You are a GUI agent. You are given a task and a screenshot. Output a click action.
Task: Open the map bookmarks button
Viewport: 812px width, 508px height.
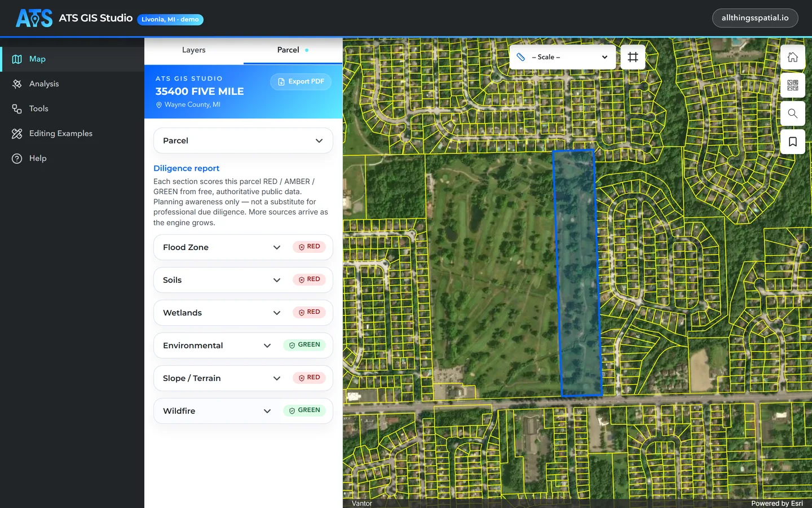pyautogui.click(x=793, y=142)
